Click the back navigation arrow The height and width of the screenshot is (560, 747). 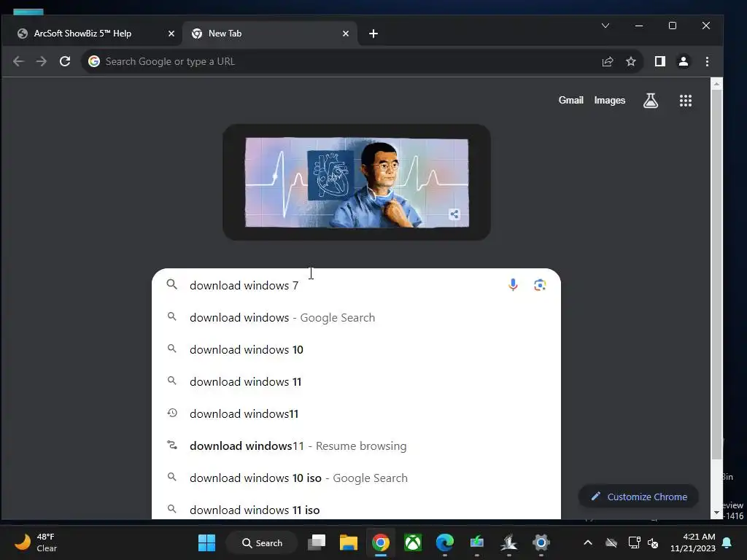coord(18,61)
